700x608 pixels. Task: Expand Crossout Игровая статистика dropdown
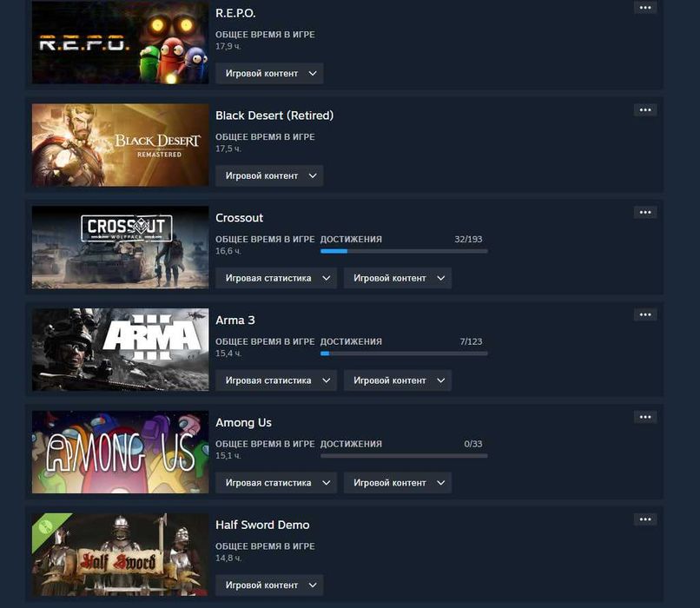pyautogui.click(x=276, y=278)
